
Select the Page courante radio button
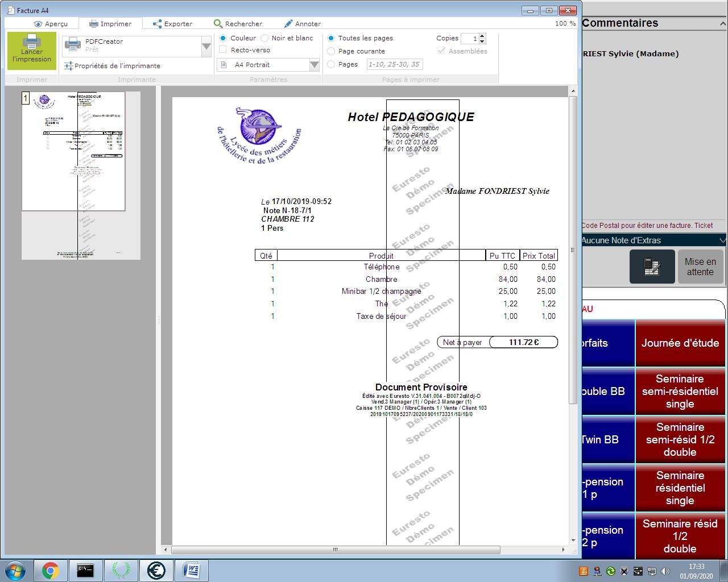332,51
